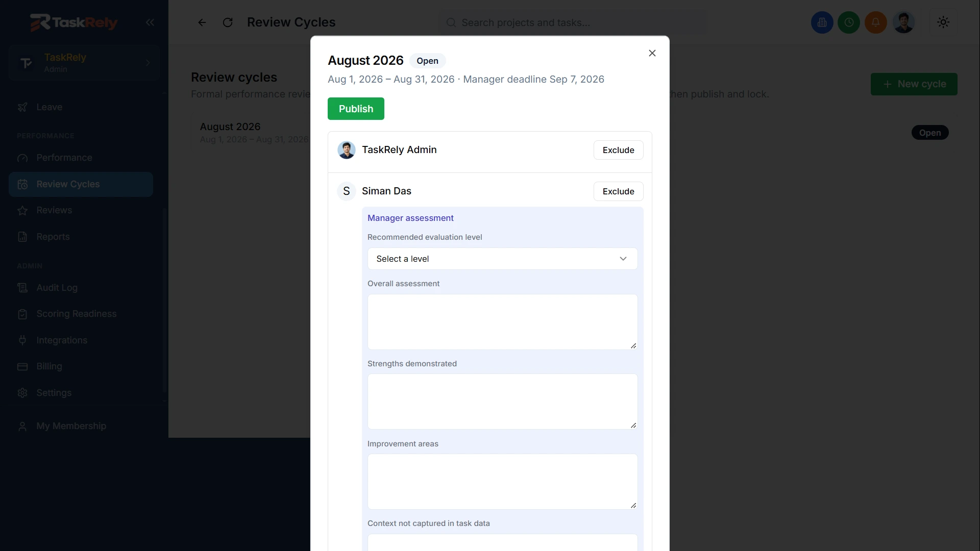Screen dimensions: 980x551
Task: Collapse the sidebar with double-chevron icon
Action: 150,22
